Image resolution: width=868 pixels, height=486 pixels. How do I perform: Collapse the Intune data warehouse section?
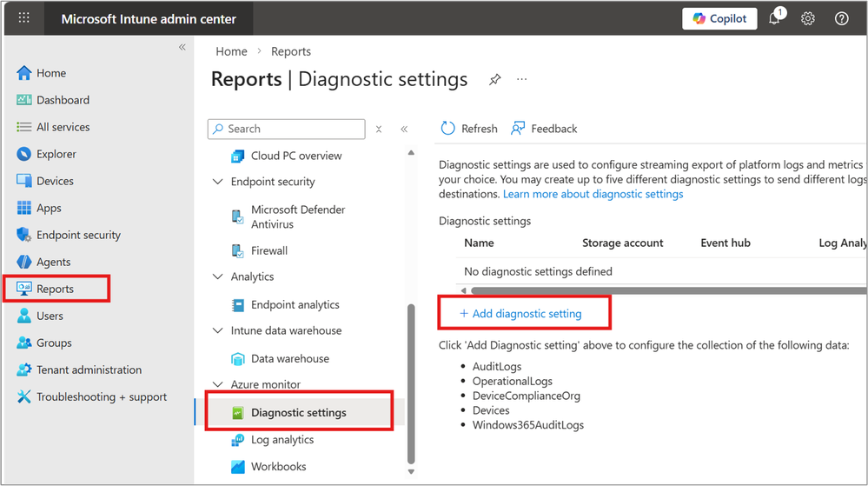click(x=218, y=330)
